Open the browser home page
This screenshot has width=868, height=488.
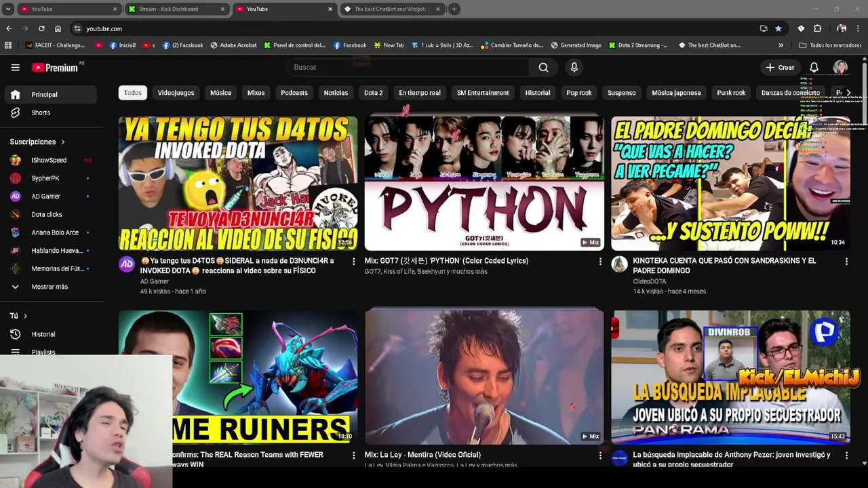pyautogui.click(x=58, y=28)
